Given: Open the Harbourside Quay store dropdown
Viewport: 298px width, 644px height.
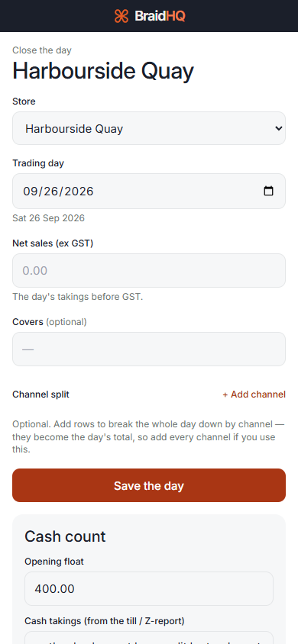Looking at the screenshot, I should pos(149,128).
